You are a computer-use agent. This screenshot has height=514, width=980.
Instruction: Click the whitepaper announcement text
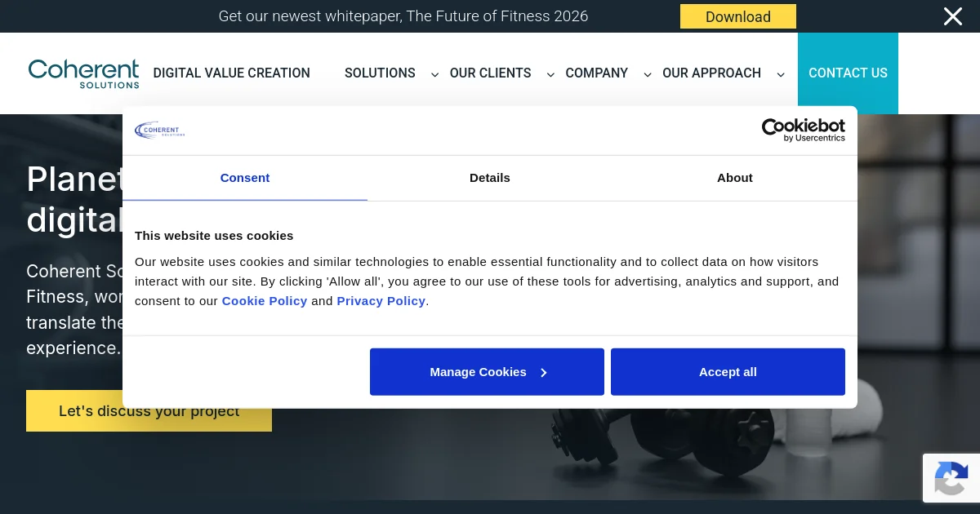coord(403,16)
